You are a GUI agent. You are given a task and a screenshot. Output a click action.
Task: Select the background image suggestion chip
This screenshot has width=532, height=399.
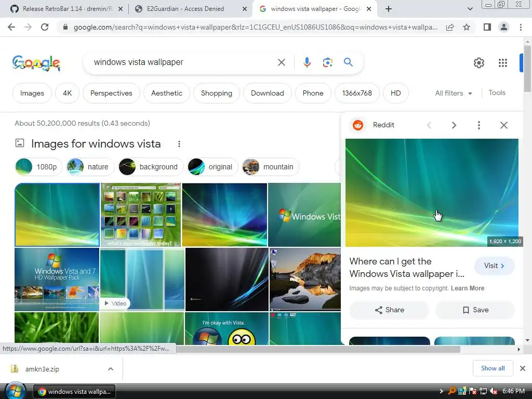151,167
